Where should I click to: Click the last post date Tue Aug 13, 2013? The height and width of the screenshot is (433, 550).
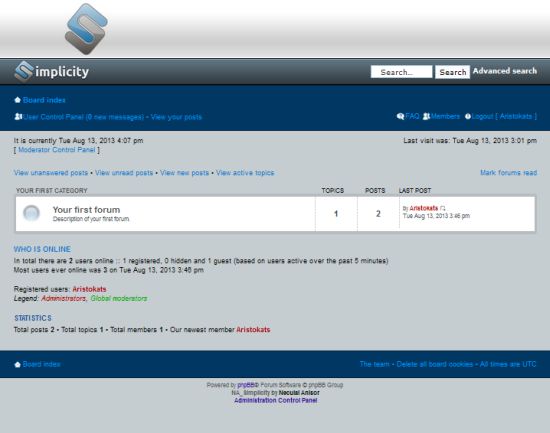pyautogui.click(x=436, y=216)
